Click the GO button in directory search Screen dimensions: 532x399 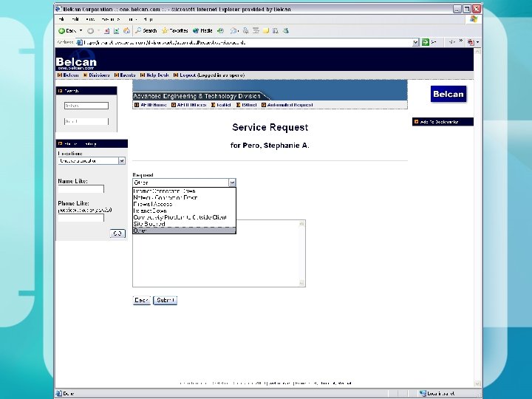pyautogui.click(x=117, y=233)
